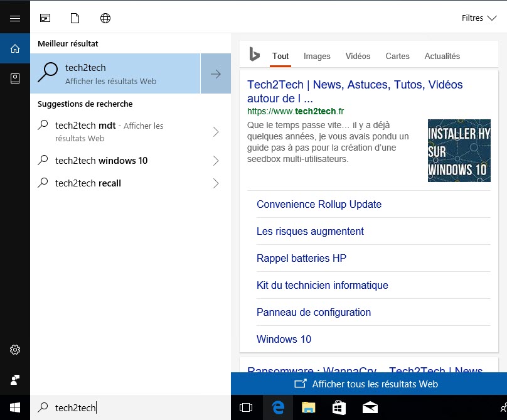
Task: Open the hamburger menu in Cortana panel
Action: click(15, 18)
